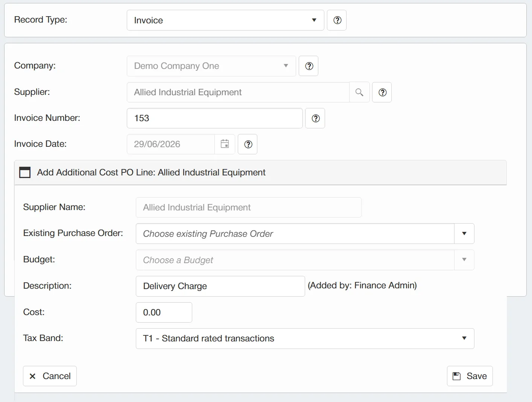Click the 'Add Additional Cost PO Line' title
Screen dimensions: 532x402
click(151, 172)
